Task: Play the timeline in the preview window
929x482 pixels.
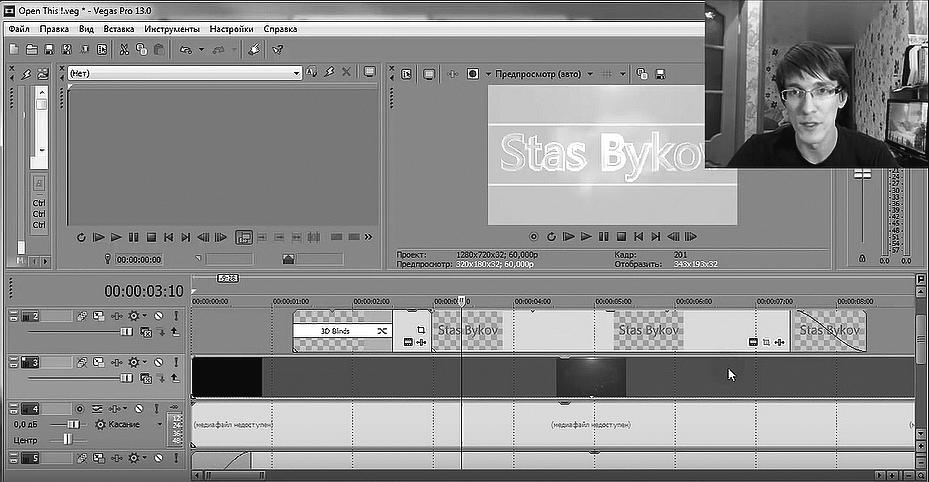Action: coord(586,237)
